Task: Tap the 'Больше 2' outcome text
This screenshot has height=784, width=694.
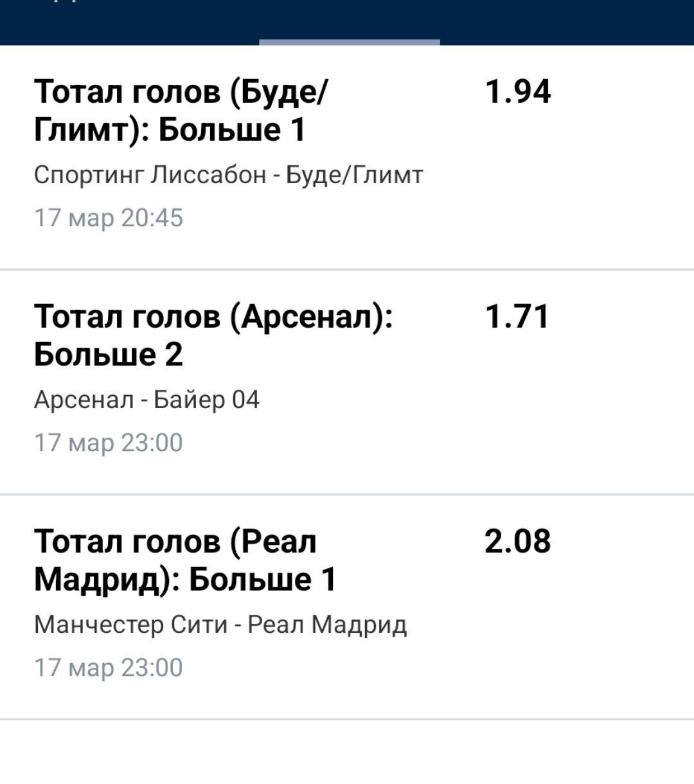Action: point(108,354)
